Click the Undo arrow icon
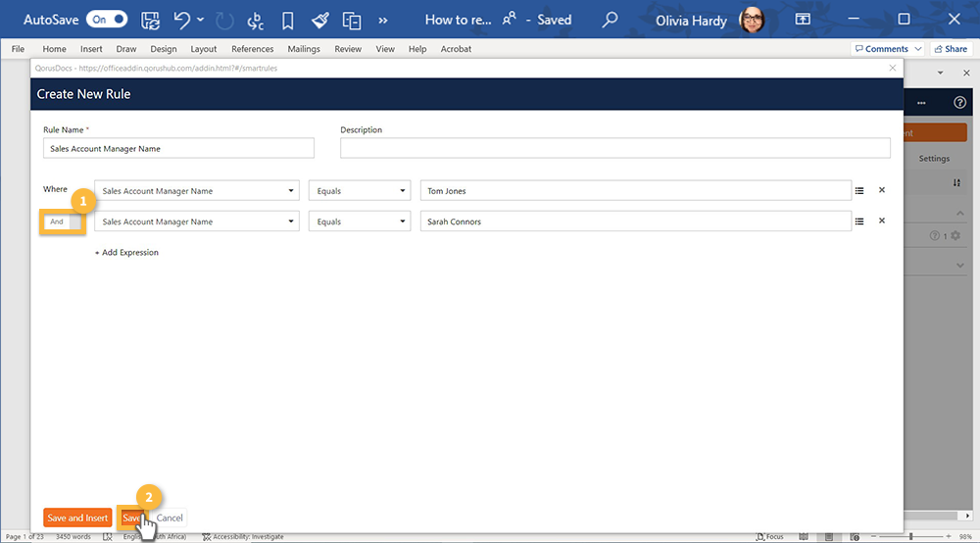The width and height of the screenshot is (980, 543). [181, 20]
